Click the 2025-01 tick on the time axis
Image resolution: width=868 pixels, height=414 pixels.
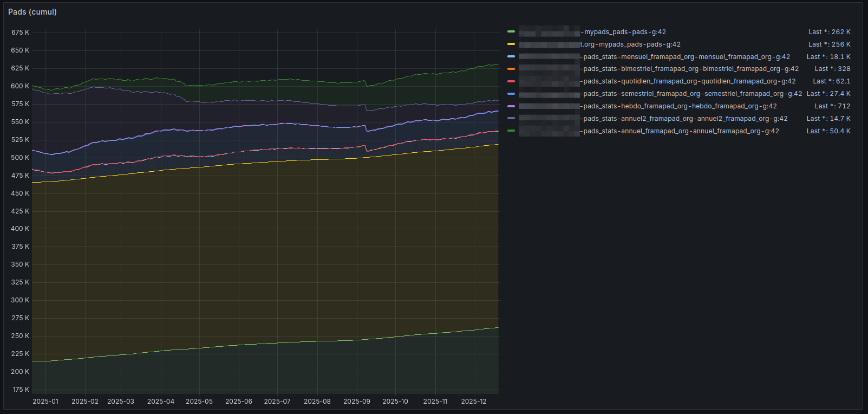(45, 402)
